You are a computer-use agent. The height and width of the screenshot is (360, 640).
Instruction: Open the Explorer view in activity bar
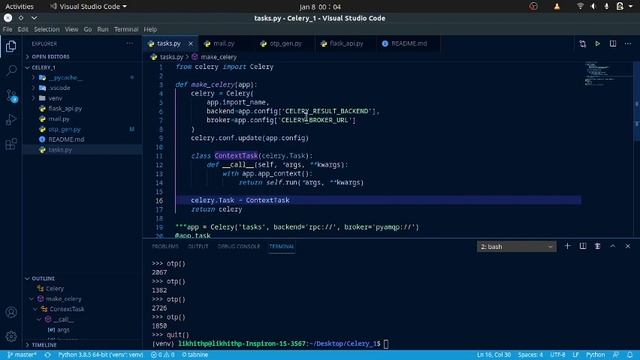coord(11,47)
